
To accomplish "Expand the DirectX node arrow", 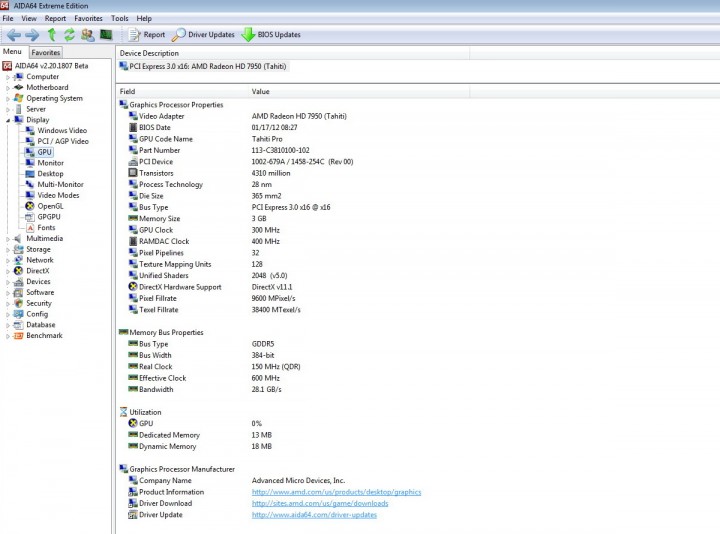I will (8, 271).
